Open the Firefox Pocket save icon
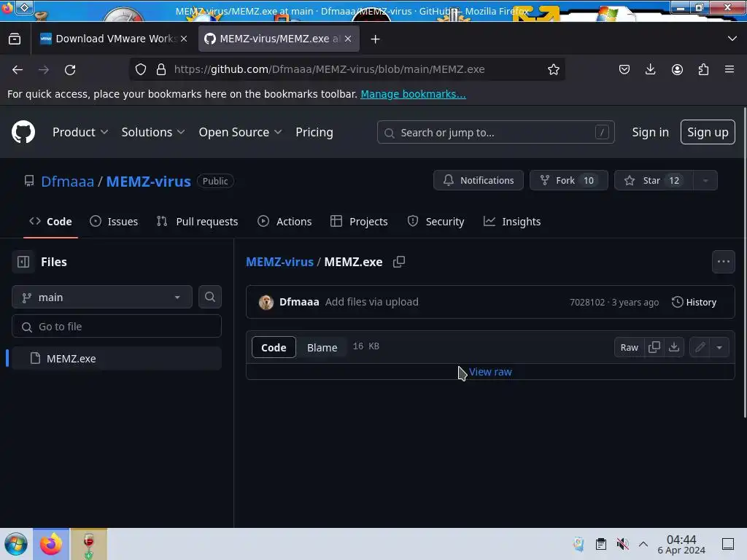 [624, 69]
